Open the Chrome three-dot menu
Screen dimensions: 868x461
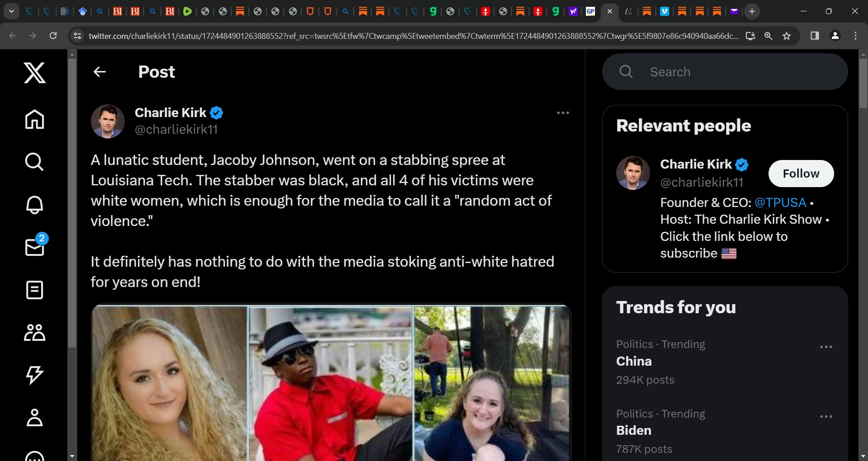click(x=855, y=36)
